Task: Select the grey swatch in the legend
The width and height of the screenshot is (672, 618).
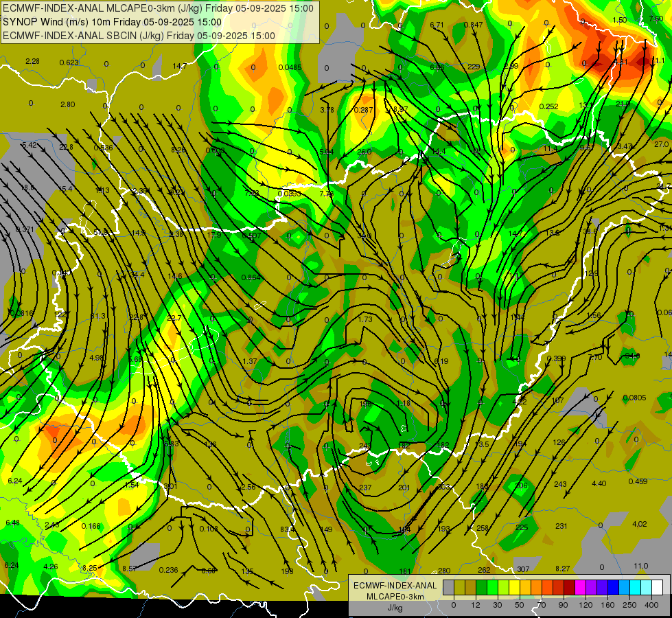Action: (448, 588)
